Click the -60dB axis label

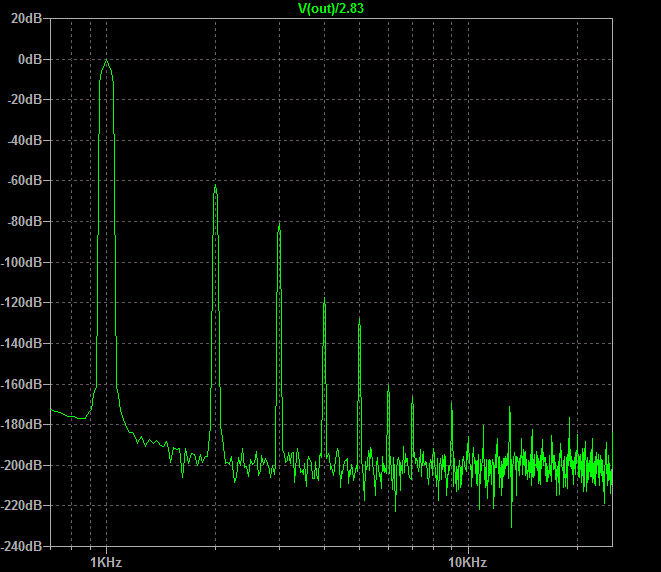coord(25,180)
